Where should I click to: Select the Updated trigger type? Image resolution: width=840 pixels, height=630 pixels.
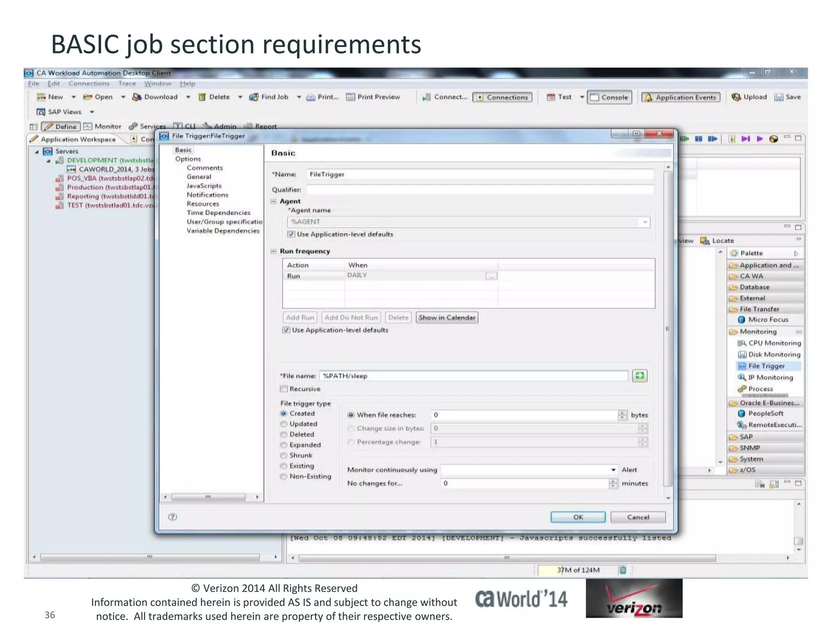pyautogui.click(x=283, y=424)
